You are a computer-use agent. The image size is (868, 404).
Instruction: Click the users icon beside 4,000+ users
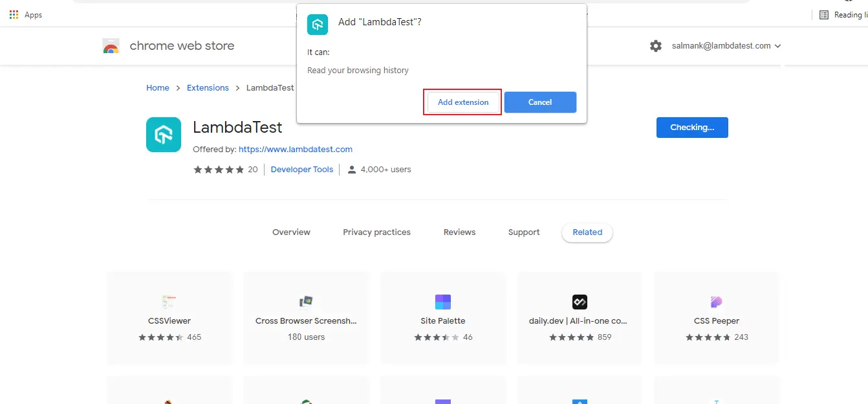pos(351,169)
